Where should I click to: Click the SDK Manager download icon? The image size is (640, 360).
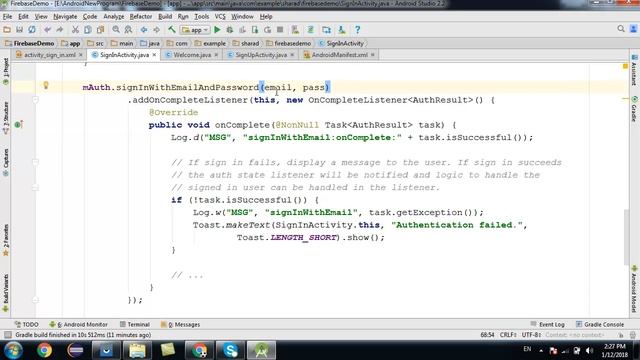pyautogui.click(x=342, y=29)
